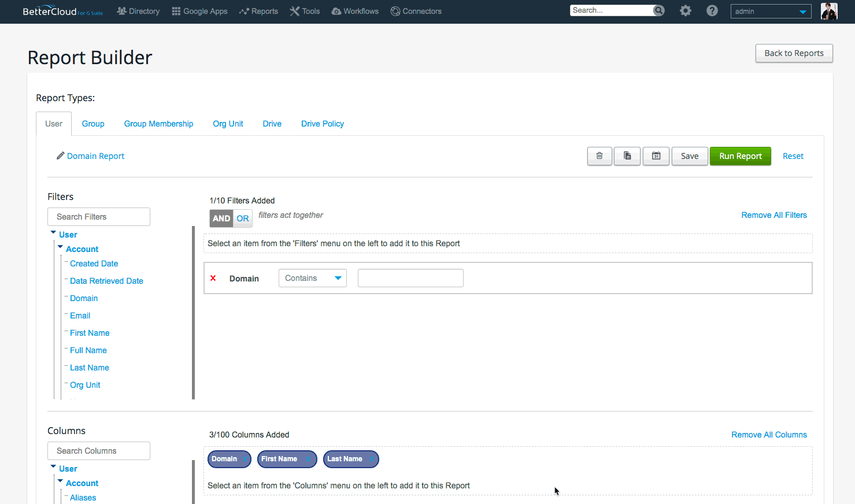
Task: Switch filter logic to OR
Action: (243, 218)
